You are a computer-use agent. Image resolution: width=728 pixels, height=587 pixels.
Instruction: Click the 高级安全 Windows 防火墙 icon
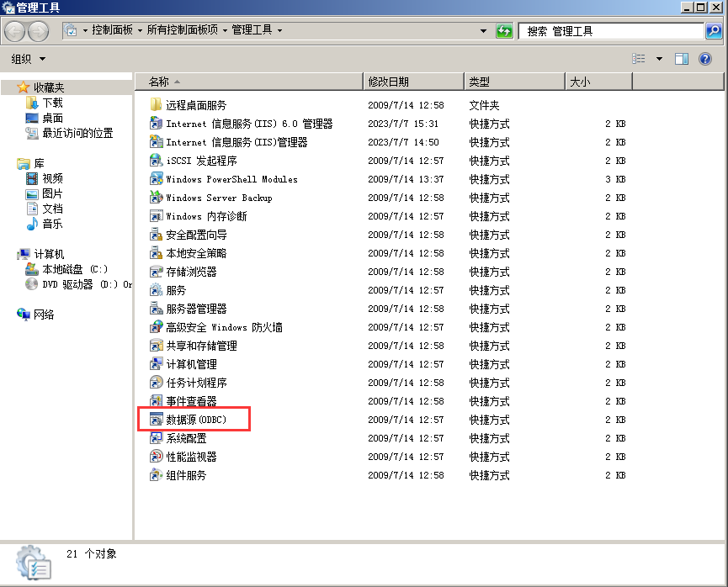(x=156, y=327)
